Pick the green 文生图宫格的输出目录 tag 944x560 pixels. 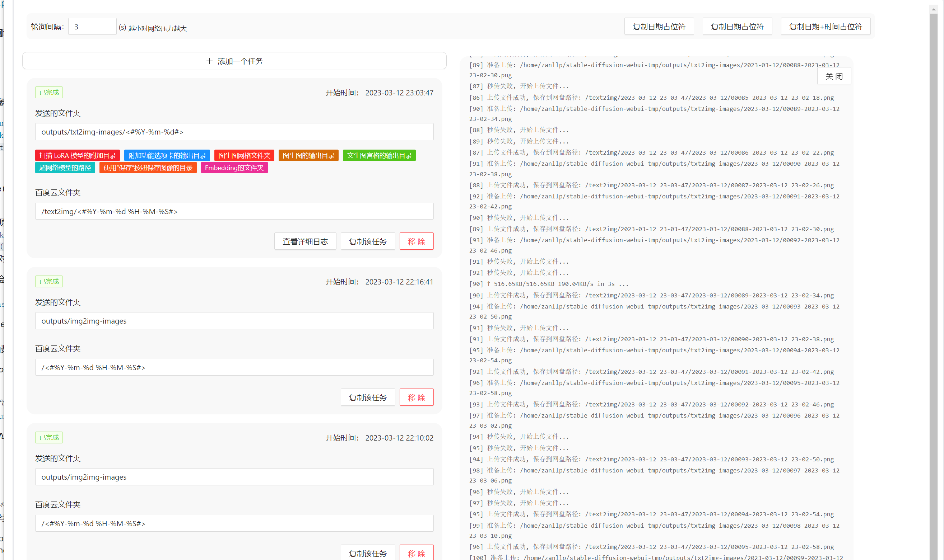tap(379, 155)
